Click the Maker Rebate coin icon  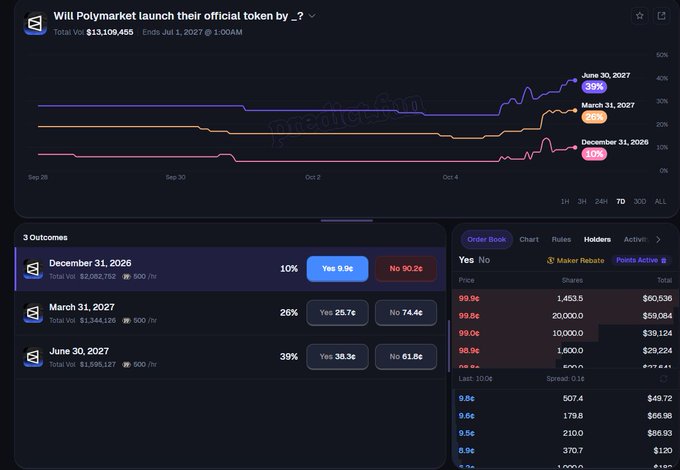pyautogui.click(x=550, y=261)
